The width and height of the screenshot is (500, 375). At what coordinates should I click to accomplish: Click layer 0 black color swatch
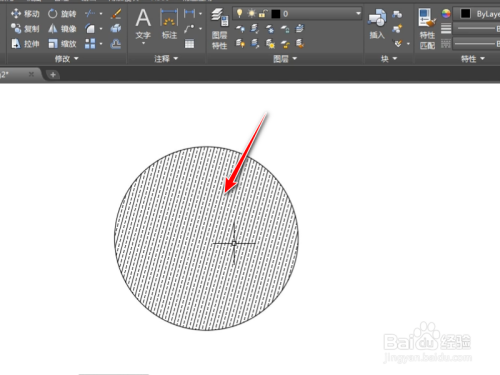tap(276, 14)
